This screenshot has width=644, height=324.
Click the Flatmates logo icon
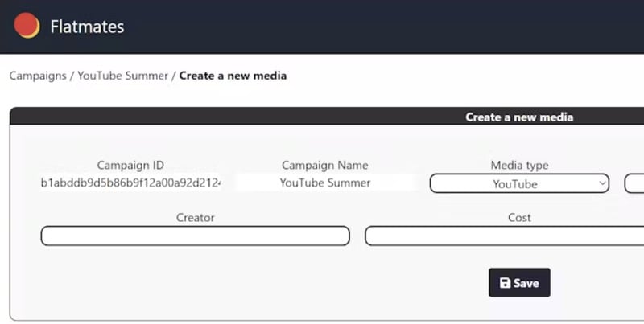[27, 26]
